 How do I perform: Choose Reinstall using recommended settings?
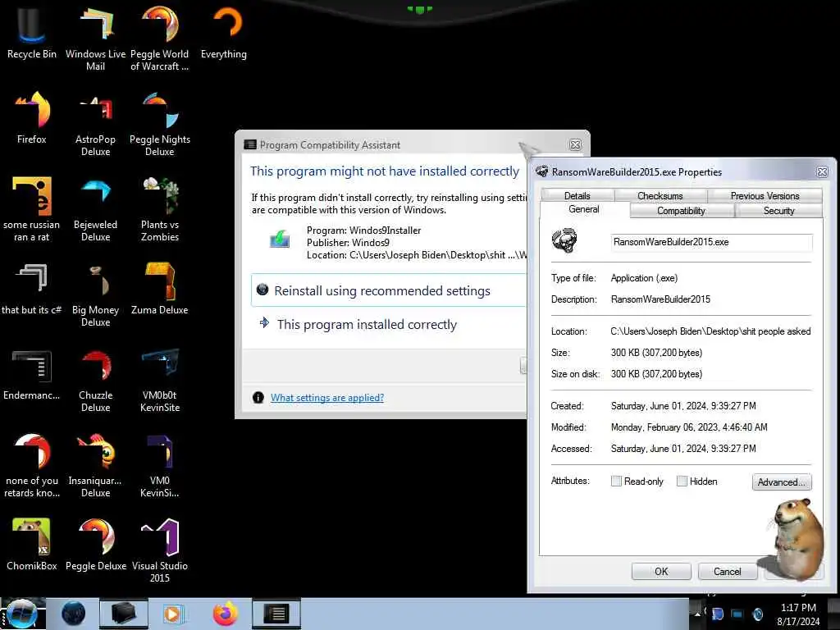(389, 290)
